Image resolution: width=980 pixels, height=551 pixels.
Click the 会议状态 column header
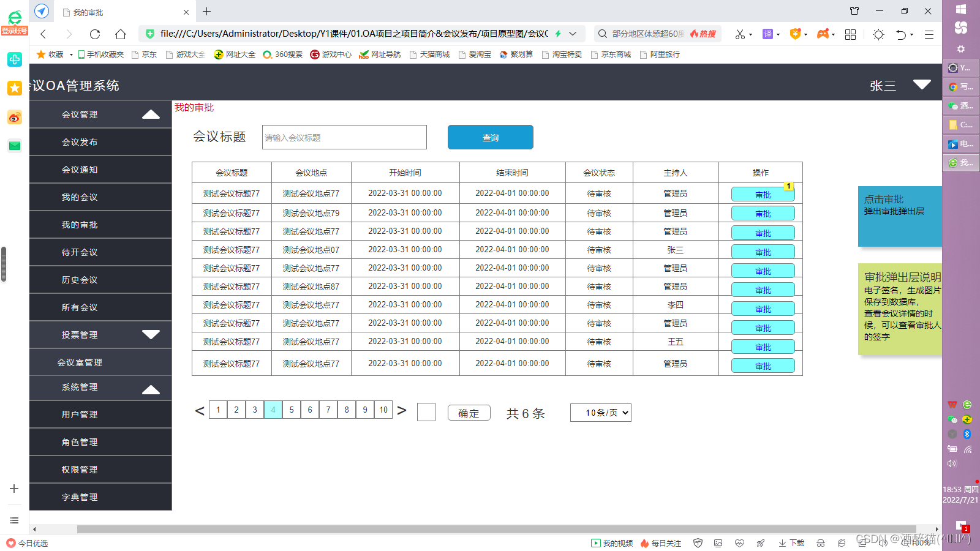pos(599,173)
